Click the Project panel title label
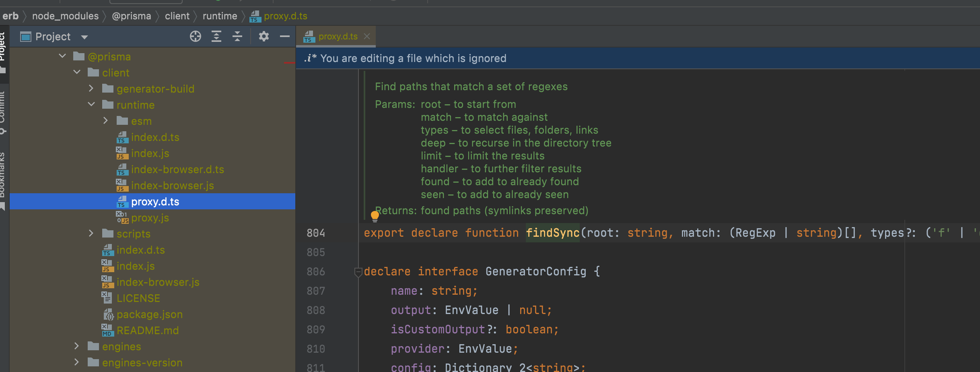The height and width of the screenshot is (372, 980). pyautogui.click(x=53, y=37)
